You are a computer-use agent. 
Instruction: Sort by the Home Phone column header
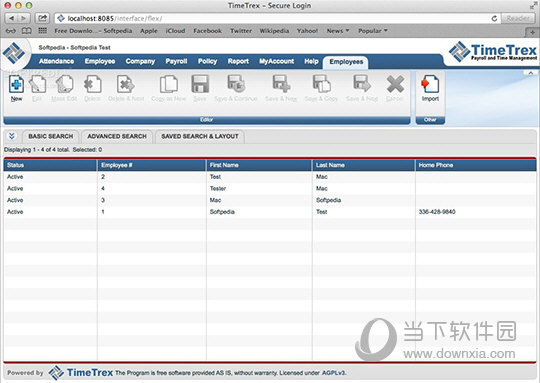[476, 165]
